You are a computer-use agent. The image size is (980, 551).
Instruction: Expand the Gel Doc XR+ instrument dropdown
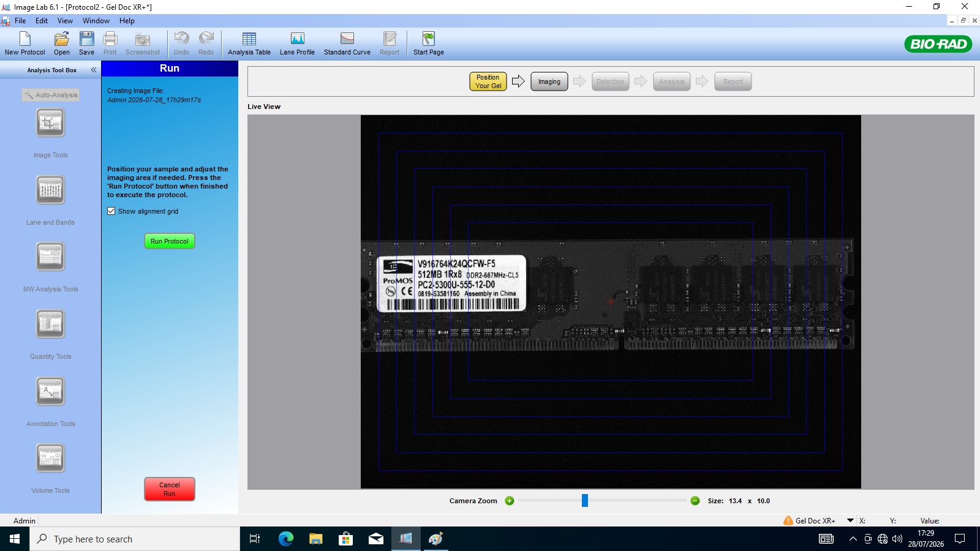[x=850, y=520]
